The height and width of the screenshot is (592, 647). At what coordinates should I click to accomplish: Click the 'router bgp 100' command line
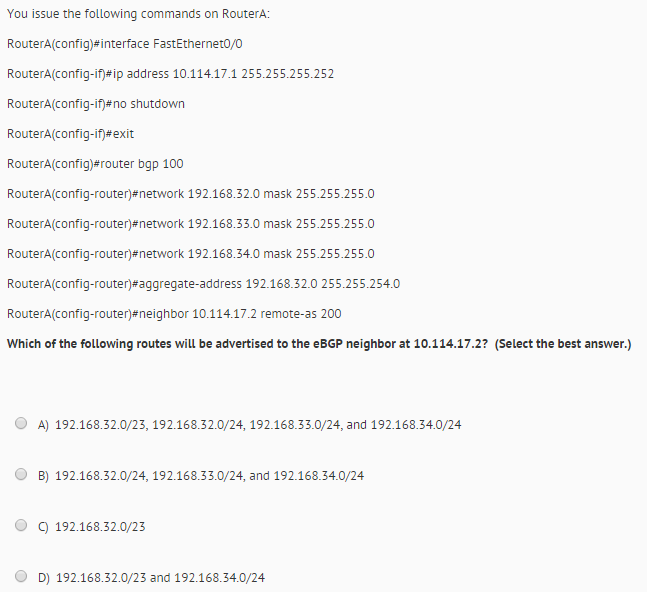point(95,164)
